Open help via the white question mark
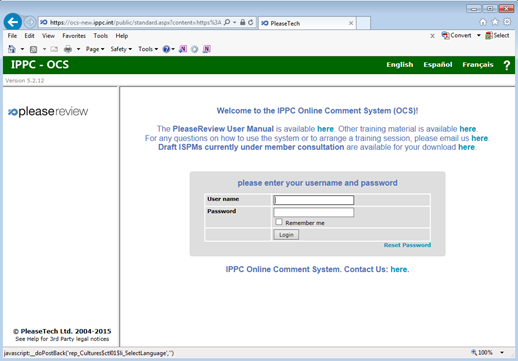The image size is (518, 361). coord(507,65)
